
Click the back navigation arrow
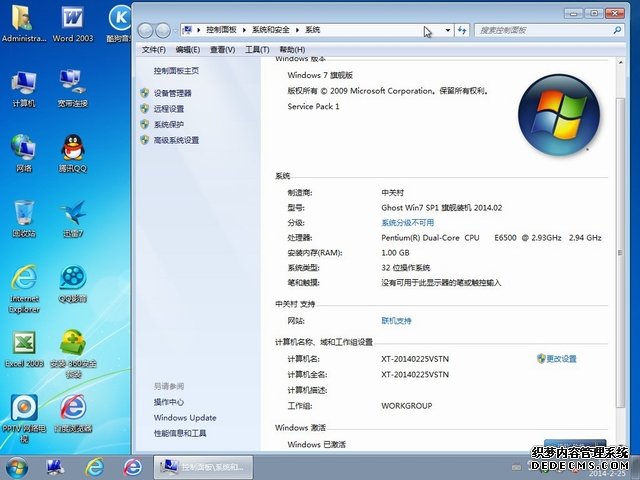click(x=146, y=30)
